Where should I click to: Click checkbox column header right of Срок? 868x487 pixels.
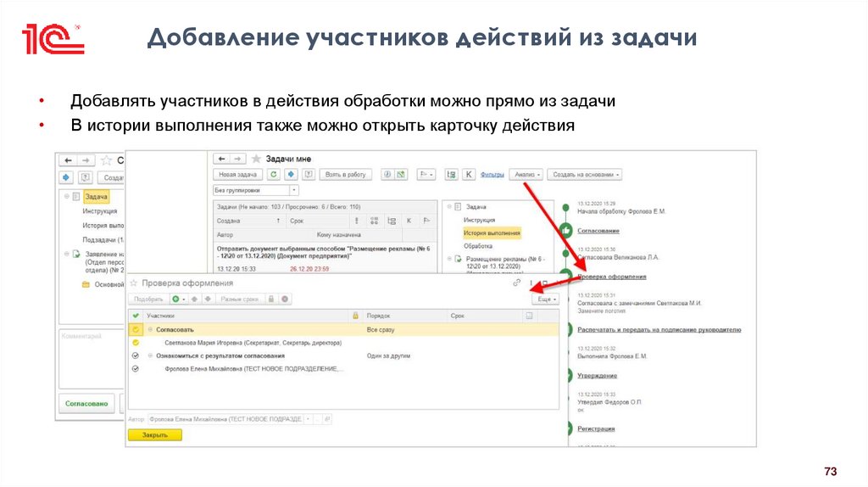coord(529,316)
